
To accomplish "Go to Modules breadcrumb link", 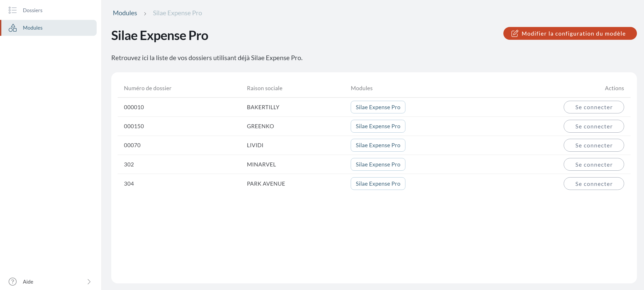I will 125,13.
